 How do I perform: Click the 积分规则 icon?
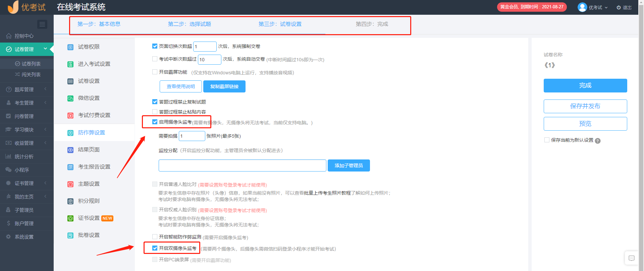coord(70,201)
